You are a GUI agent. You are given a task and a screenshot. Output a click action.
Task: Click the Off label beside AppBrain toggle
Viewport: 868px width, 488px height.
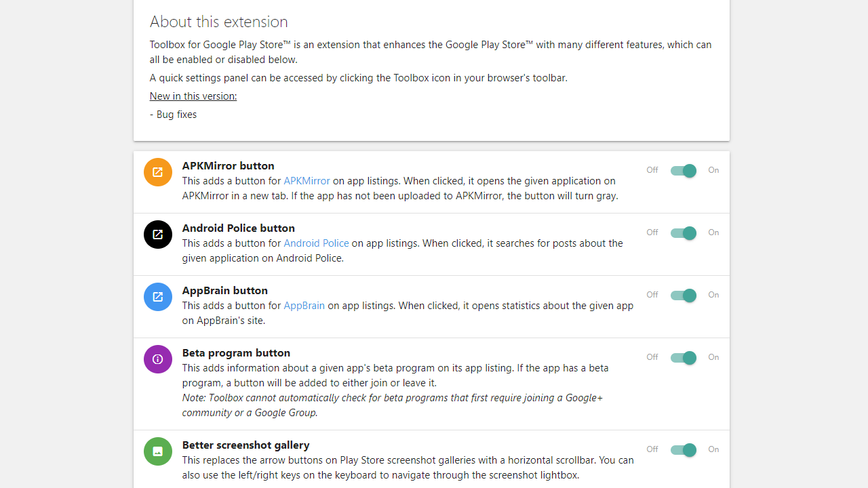[x=652, y=295]
